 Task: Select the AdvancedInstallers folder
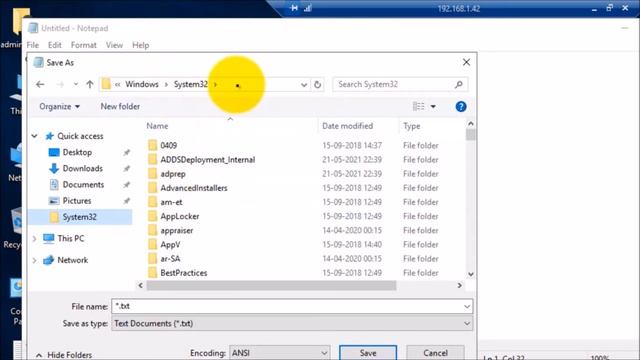point(194,188)
